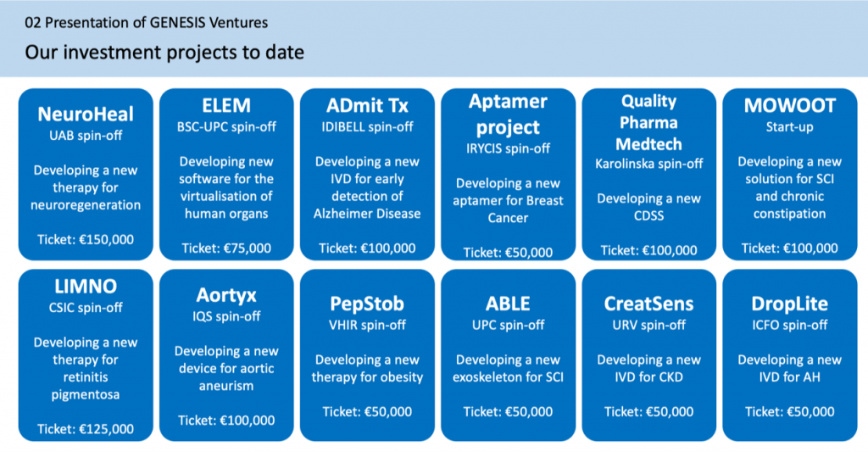Screen dimensions: 868x452
Task: Click the "Karolinska spin-off" subtitle
Action: tap(648, 163)
